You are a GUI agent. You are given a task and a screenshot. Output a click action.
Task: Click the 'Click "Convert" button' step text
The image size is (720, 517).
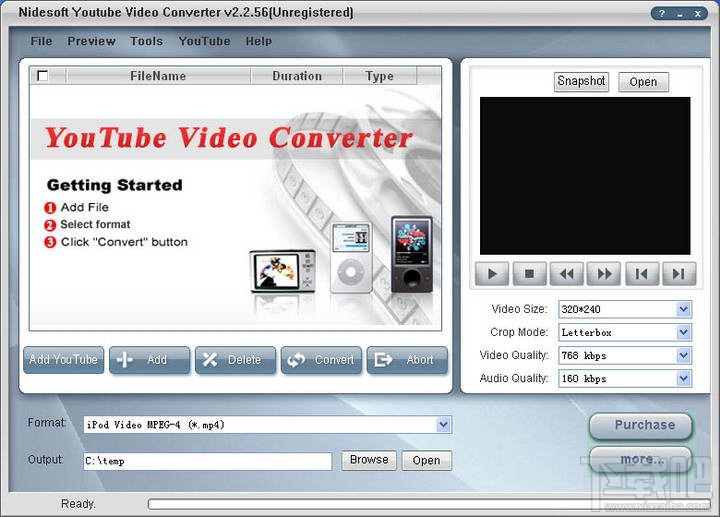click(124, 242)
